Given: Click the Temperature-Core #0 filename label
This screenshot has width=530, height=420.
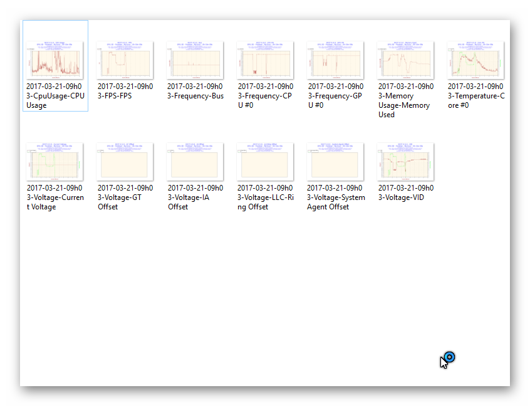Looking at the screenshot, I should click(475, 96).
